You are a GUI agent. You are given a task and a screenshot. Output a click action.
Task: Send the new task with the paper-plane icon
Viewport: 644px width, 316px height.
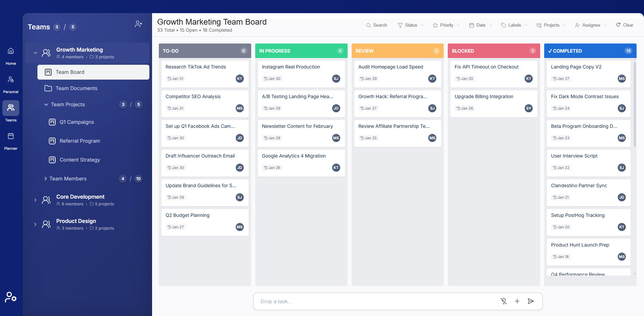530,301
